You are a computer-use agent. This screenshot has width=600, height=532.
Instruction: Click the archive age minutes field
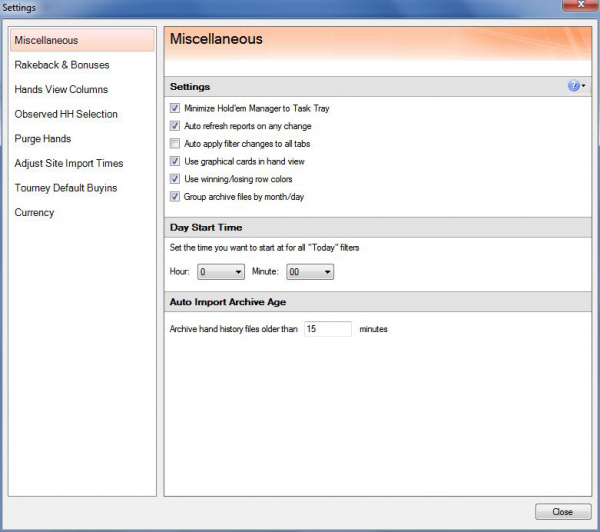point(327,329)
